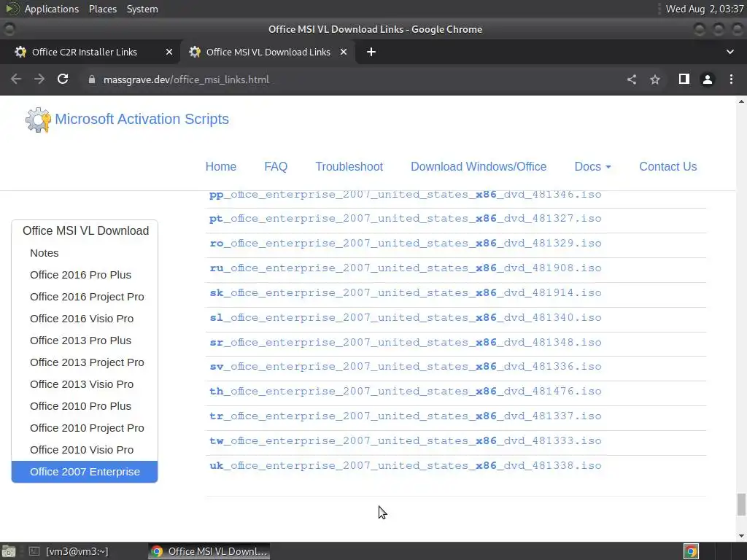Click the date and time clock
This screenshot has width=747, height=560.
pos(704,9)
